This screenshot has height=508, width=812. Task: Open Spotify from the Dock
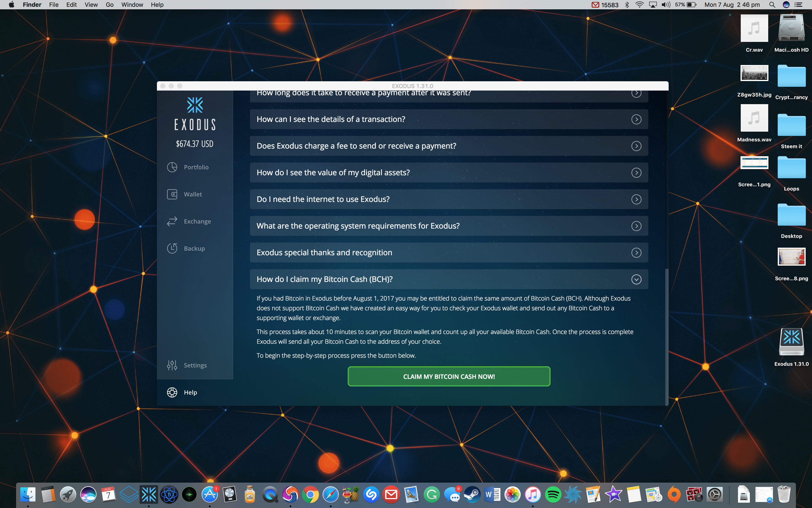[553, 494]
